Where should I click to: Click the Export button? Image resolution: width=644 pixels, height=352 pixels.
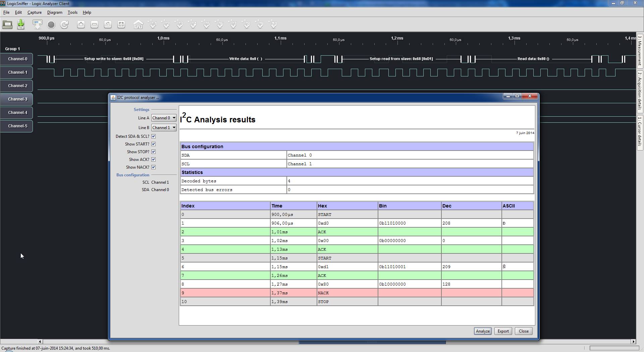pos(503,331)
